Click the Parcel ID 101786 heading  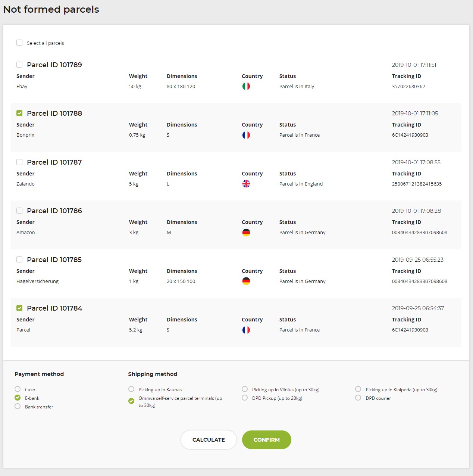(54, 211)
